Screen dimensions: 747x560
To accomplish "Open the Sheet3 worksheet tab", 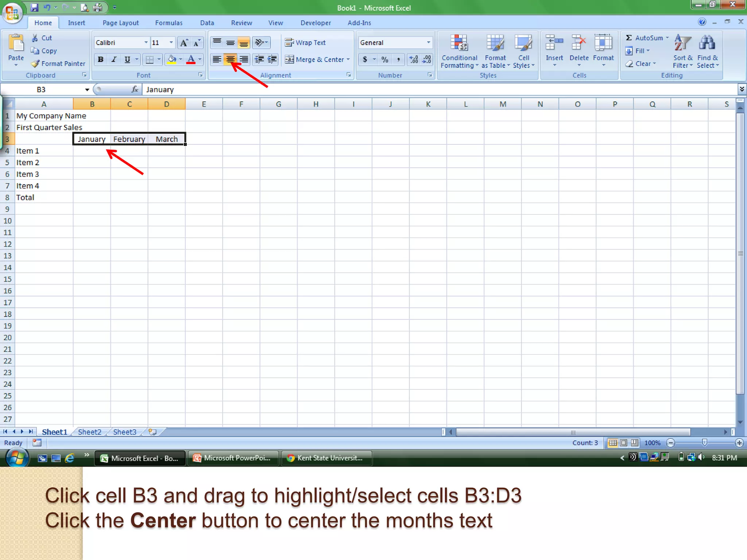I will (124, 432).
